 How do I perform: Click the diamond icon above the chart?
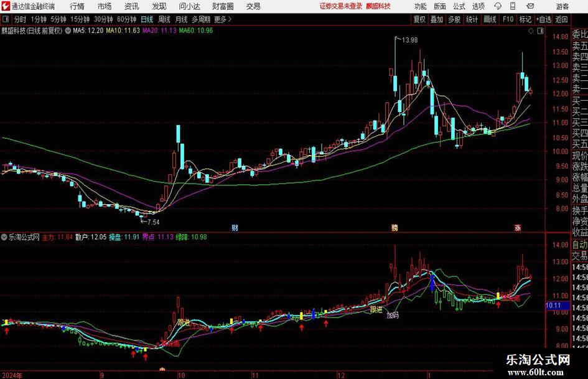click(x=531, y=31)
